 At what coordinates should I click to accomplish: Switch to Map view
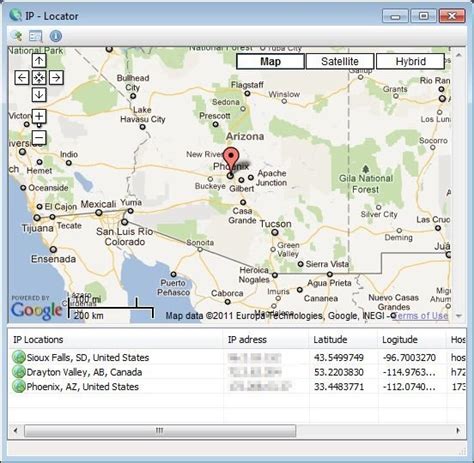tap(270, 61)
